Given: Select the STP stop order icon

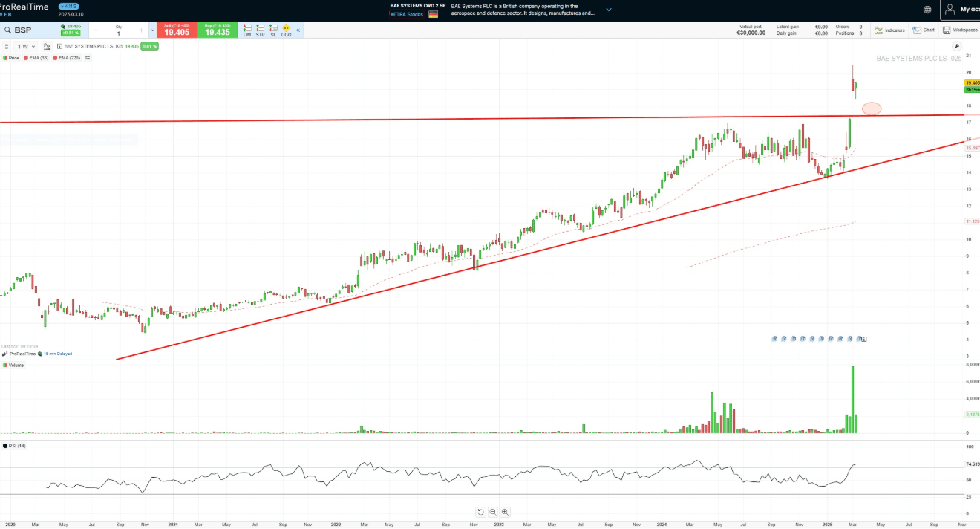Looking at the screenshot, I should coord(260,30).
